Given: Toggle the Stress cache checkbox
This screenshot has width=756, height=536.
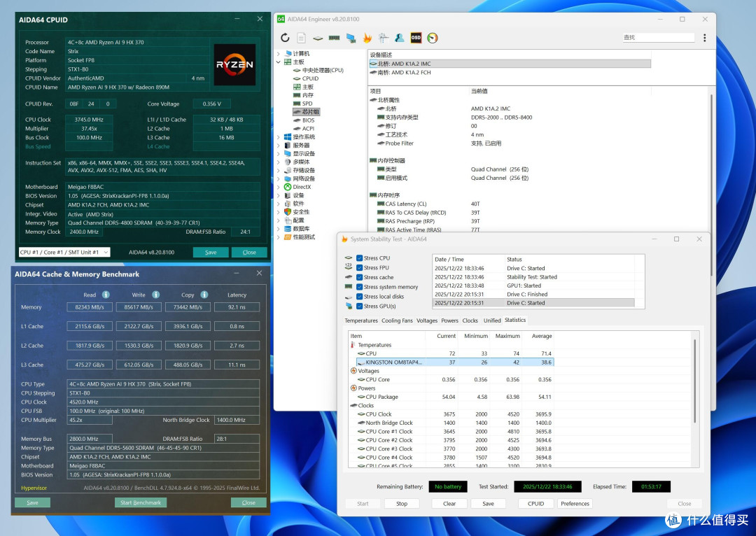Looking at the screenshot, I should coord(359,277).
